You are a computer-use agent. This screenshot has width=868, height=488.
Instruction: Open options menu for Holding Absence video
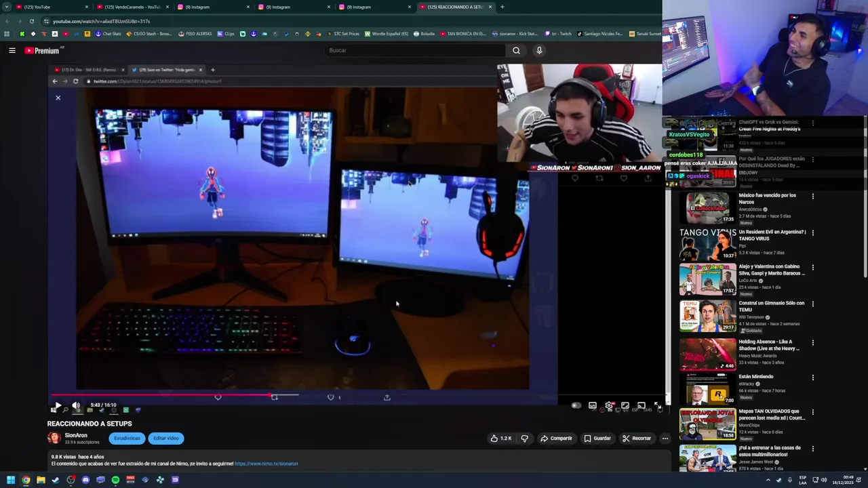point(812,343)
